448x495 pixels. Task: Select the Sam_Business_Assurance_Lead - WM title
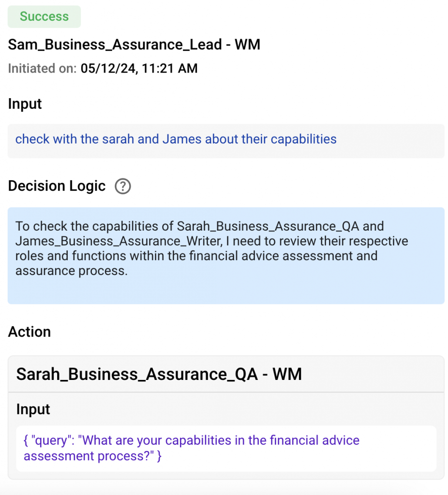[134, 44]
